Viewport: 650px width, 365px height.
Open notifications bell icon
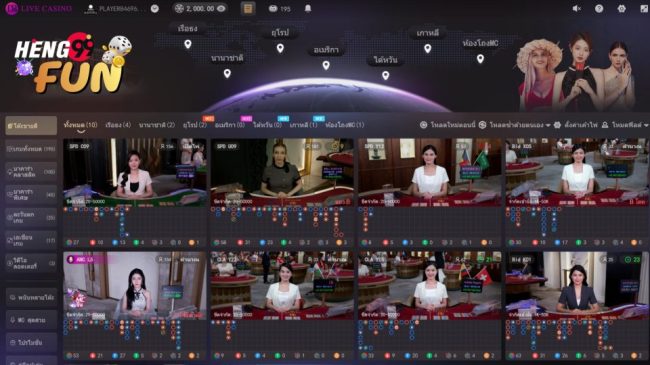point(308,8)
